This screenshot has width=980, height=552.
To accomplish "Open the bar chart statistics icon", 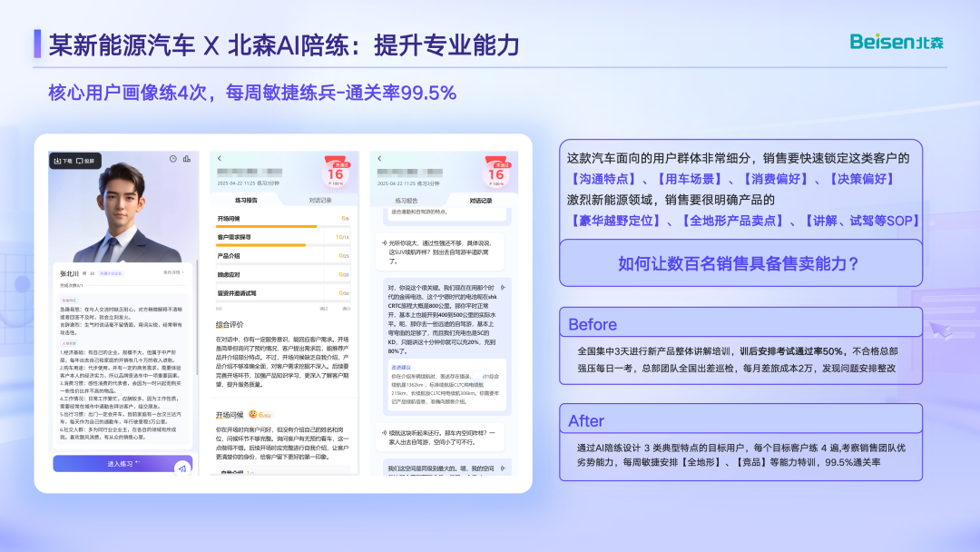I will click(187, 159).
